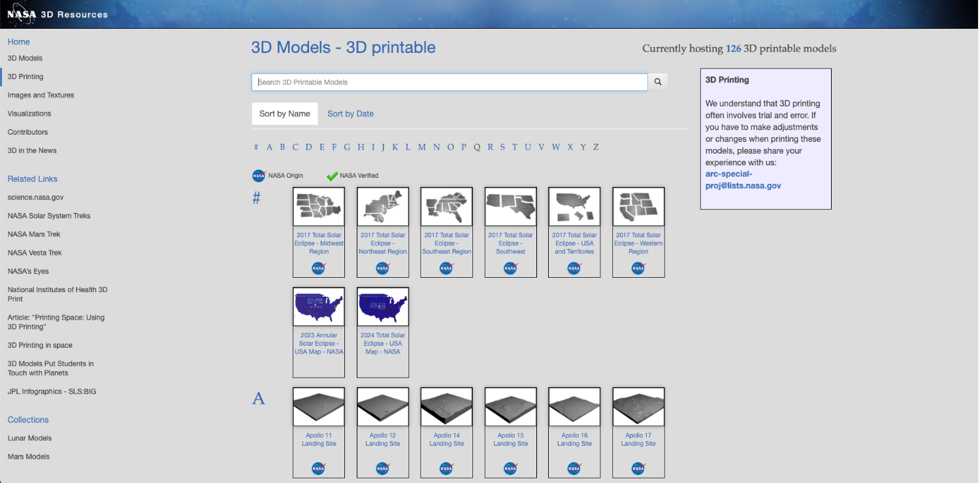
Task: Click NASA badge under Apollo 15 Landing Site
Action: pyautogui.click(x=510, y=468)
